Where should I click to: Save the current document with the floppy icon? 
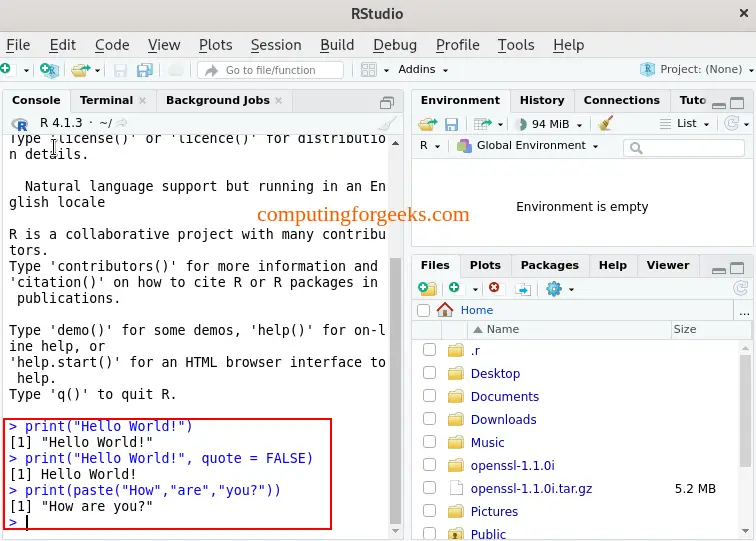coord(120,70)
